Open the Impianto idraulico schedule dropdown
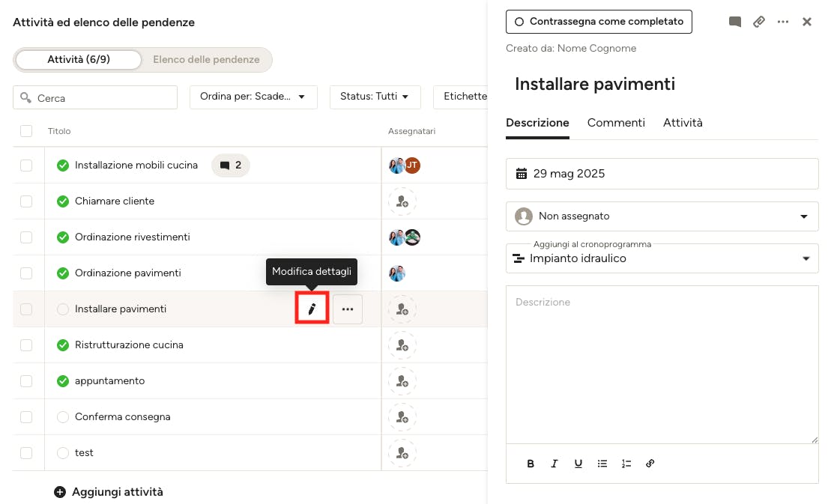Screen dimensions: 834x504 coord(662,259)
